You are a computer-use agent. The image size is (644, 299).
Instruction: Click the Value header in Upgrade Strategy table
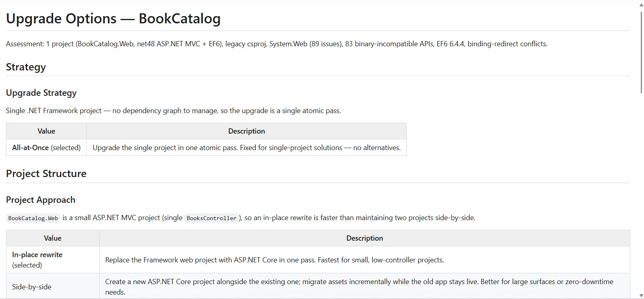[x=46, y=131]
